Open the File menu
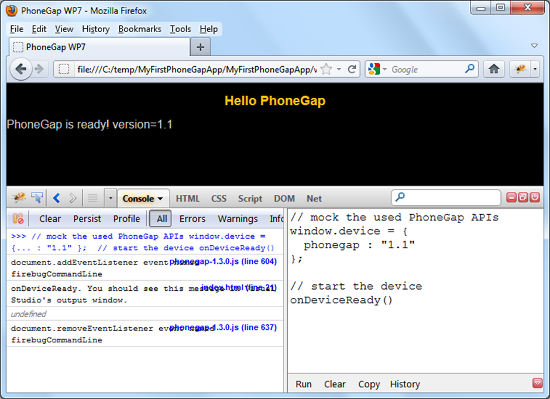Screen dimensions: 550x399 pyautogui.click(x=16, y=29)
